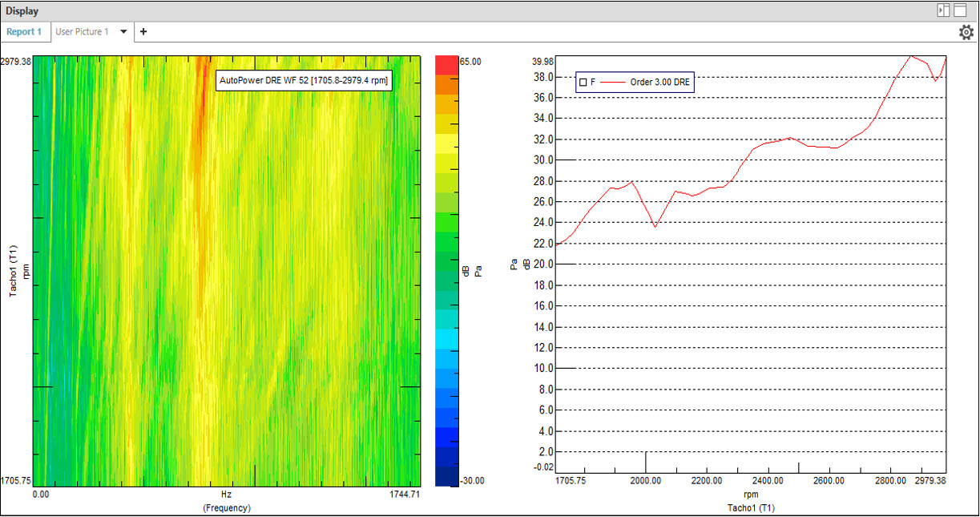Click the 2979.38 rpm value on waterfall axis

coord(16,61)
